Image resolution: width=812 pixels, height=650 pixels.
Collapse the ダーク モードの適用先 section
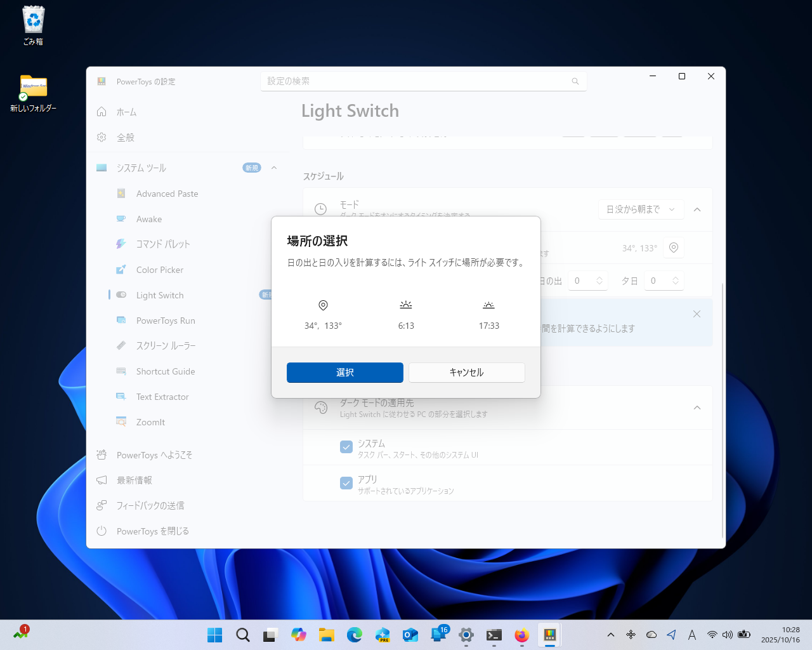(x=697, y=408)
